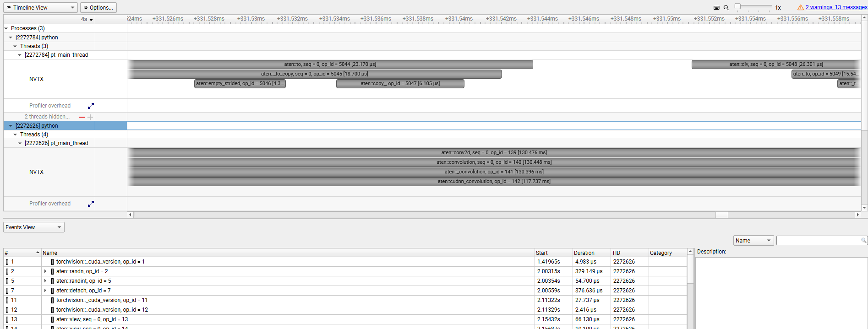The height and width of the screenshot is (329, 868).
Task: Click the plus icon to show hidden threads
Action: pyautogui.click(x=90, y=117)
